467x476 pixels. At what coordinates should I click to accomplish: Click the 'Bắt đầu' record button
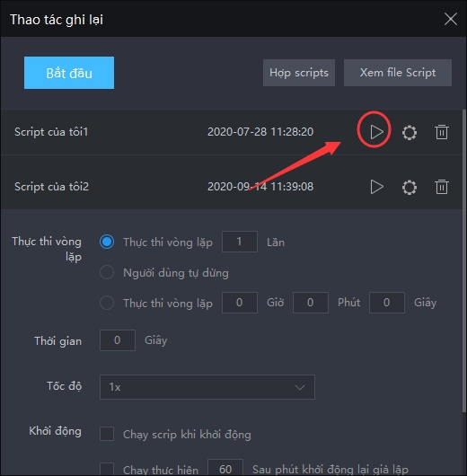coord(69,73)
